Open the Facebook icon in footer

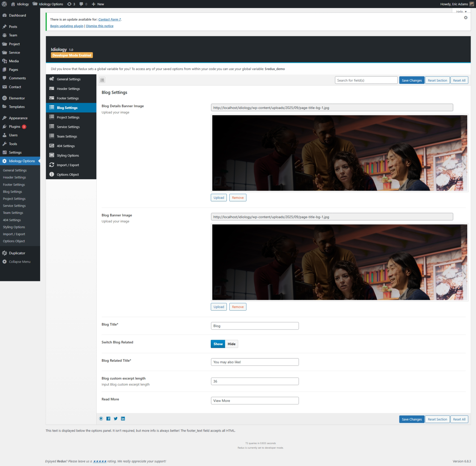point(108,419)
